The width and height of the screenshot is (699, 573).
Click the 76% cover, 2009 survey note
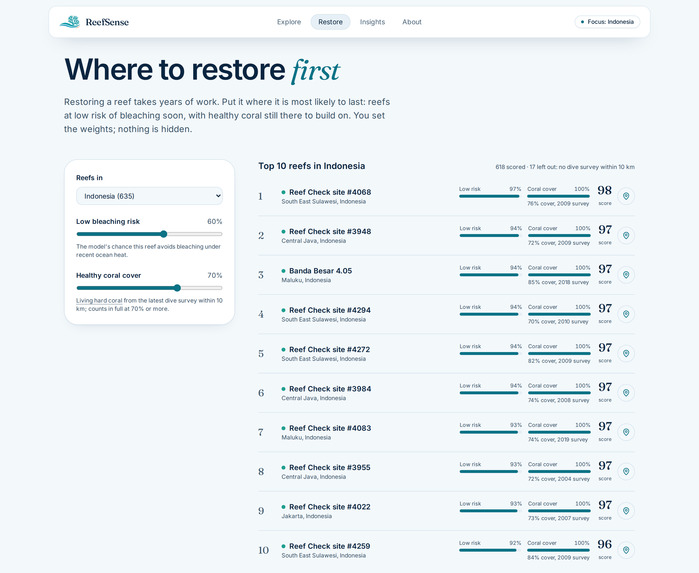point(558,203)
